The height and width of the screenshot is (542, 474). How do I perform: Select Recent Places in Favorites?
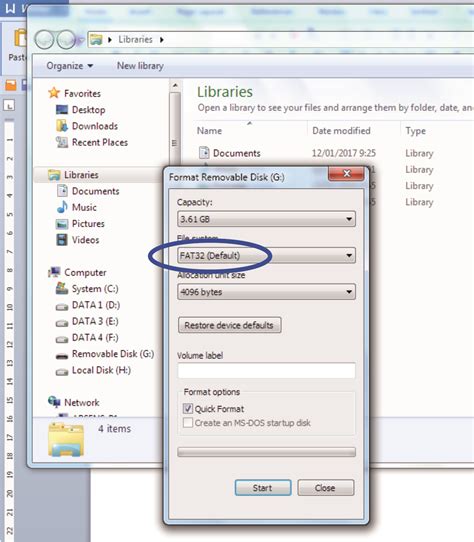(100, 142)
